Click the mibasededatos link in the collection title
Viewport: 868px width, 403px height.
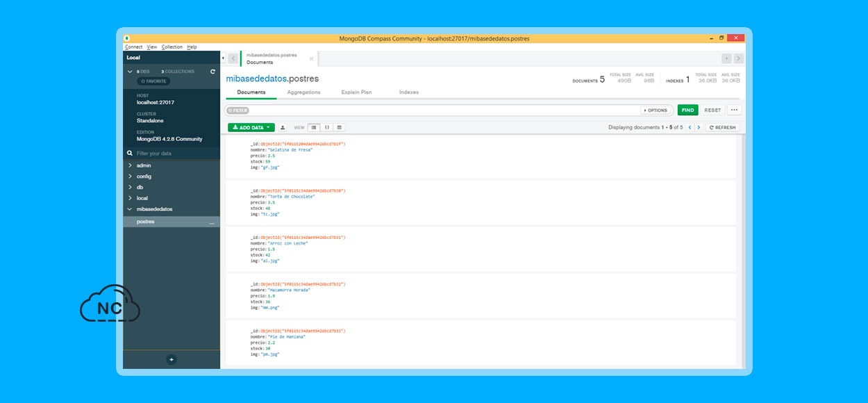(x=256, y=79)
